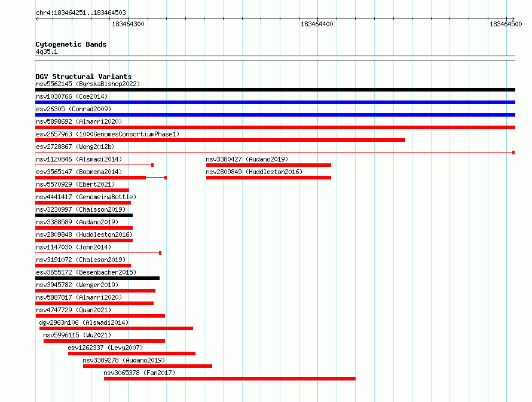Select the 4q35.1 band label
The height and width of the screenshot is (402, 532).
[47, 51]
